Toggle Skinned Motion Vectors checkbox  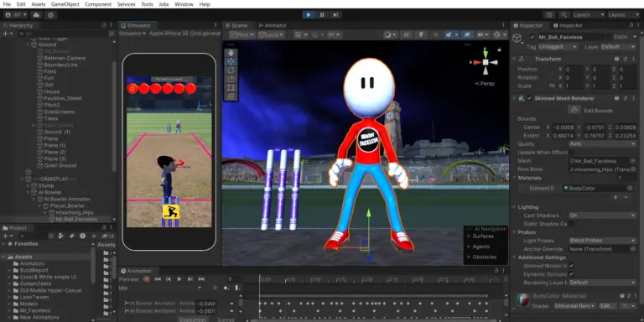coord(571,266)
